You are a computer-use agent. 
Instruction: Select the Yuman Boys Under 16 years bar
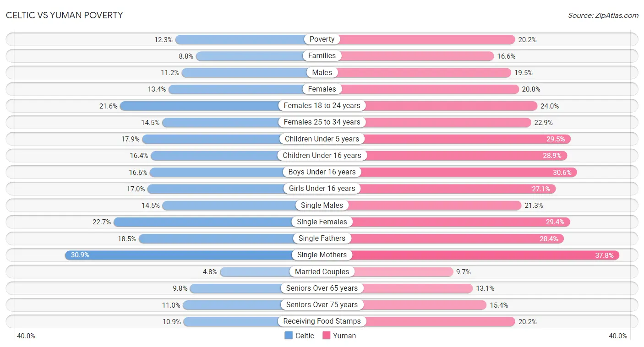click(449, 172)
